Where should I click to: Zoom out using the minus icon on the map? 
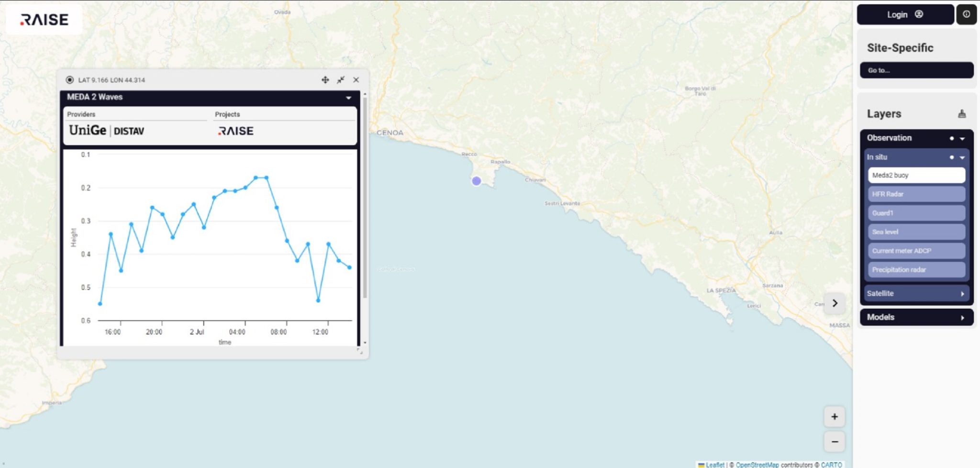coord(835,441)
